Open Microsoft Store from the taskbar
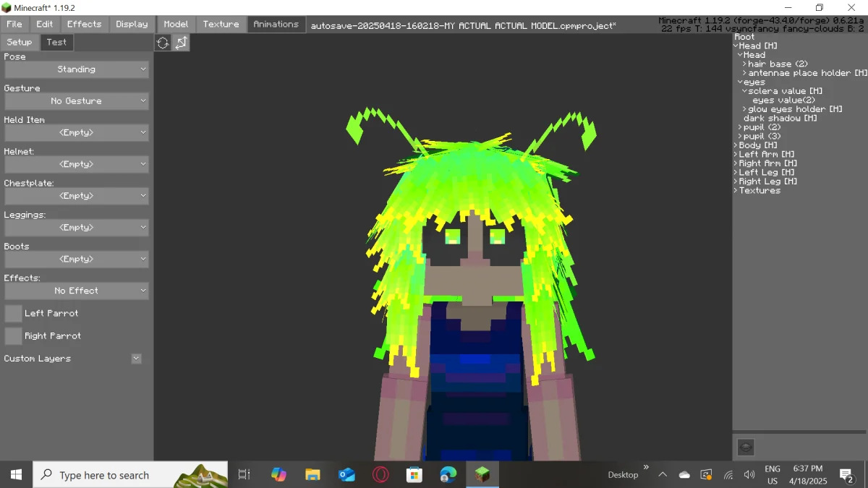 click(414, 475)
